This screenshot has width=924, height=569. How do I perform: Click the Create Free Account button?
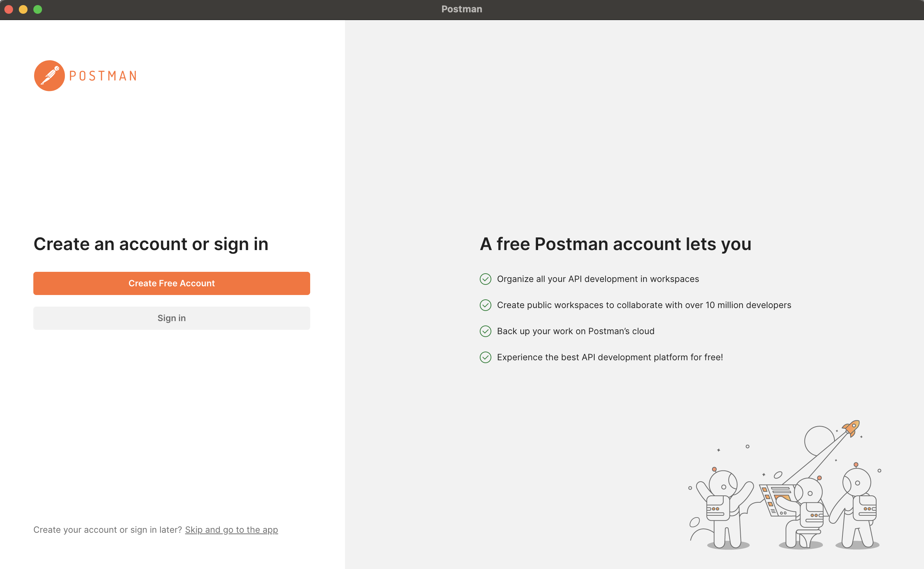(171, 283)
